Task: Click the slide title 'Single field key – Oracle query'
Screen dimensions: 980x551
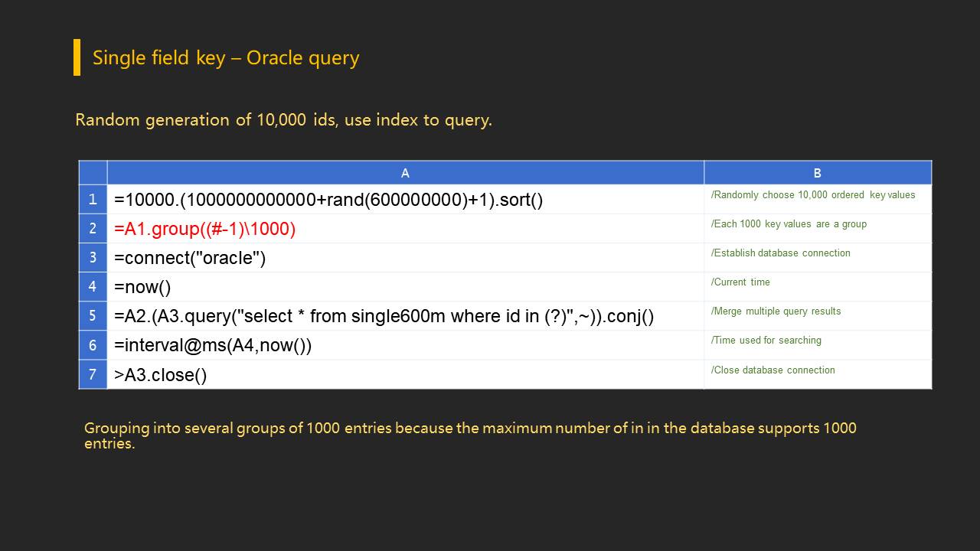Action: pos(226,58)
